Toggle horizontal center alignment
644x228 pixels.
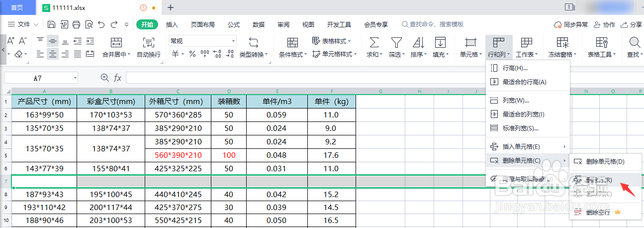coord(52,54)
